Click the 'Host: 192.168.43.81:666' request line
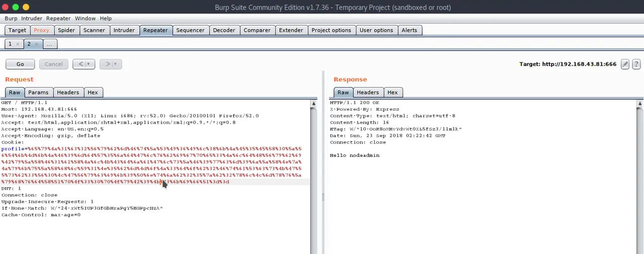Screen dimensions: 644x254 coord(39,109)
